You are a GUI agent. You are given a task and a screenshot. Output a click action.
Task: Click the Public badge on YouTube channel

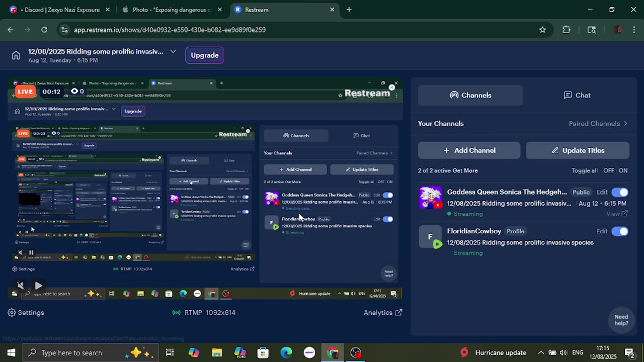581,192
